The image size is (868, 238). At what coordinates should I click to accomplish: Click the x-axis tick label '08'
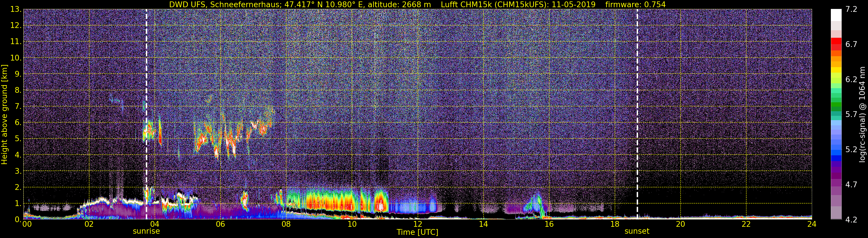286,224
